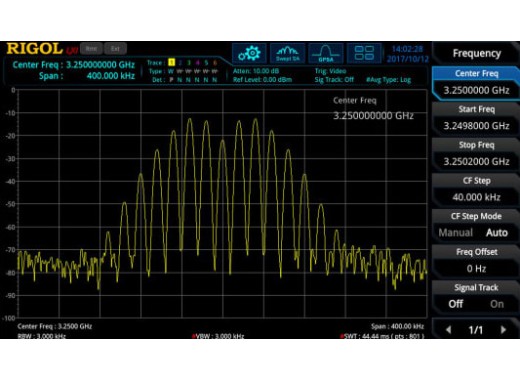
Task: Select the Swept SA mode icon
Action: click(288, 53)
